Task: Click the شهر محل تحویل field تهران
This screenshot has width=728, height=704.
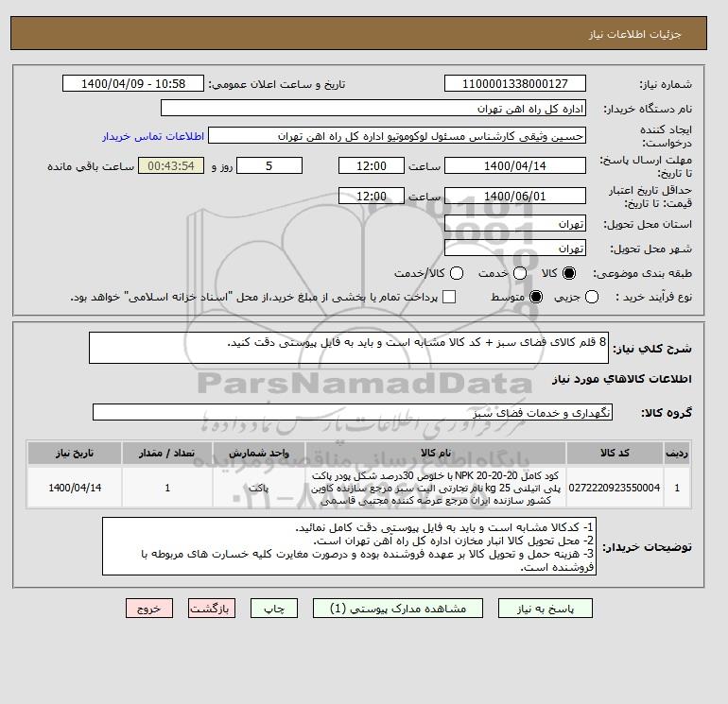Action: (x=515, y=249)
